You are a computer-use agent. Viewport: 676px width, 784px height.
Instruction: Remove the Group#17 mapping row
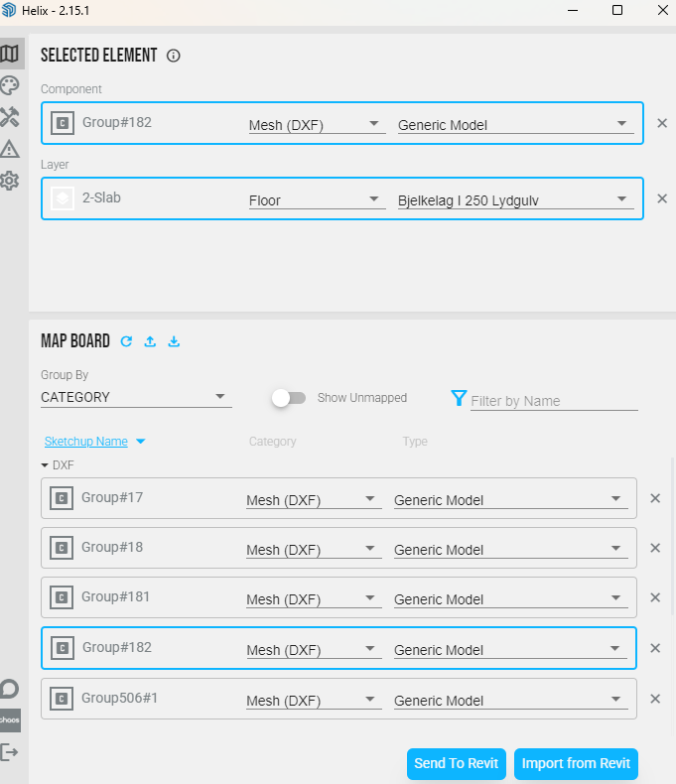pyautogui.click(x=655, y=498)
